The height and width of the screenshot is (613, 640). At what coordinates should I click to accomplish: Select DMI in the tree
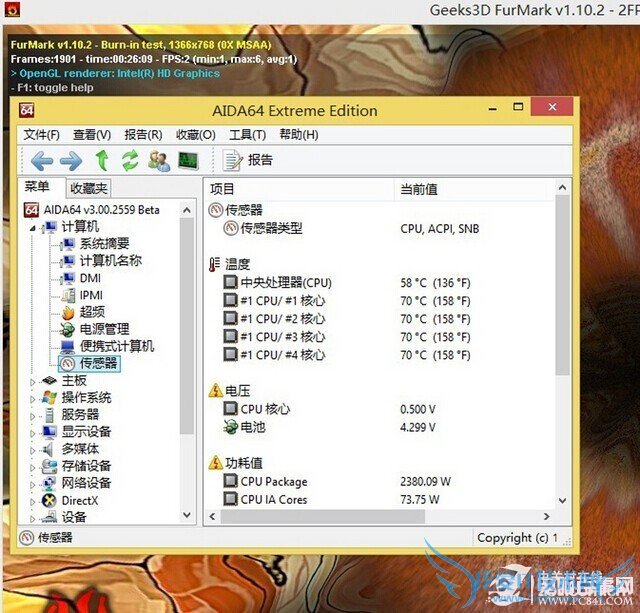tap(90, 278)
